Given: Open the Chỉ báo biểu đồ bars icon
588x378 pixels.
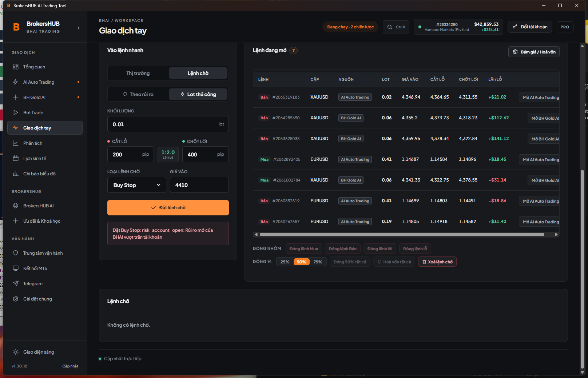Looking at the screenshot, I should click(16, 174).
